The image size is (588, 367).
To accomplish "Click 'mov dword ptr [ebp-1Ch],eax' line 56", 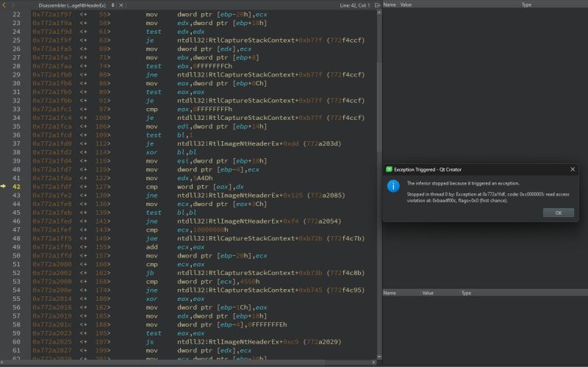I will point(207,307).
